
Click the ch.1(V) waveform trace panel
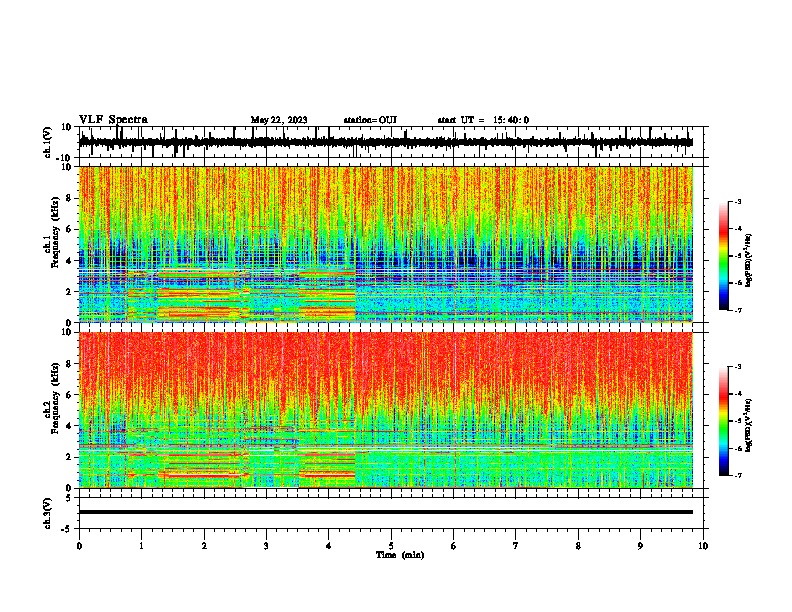click(390, 142)
